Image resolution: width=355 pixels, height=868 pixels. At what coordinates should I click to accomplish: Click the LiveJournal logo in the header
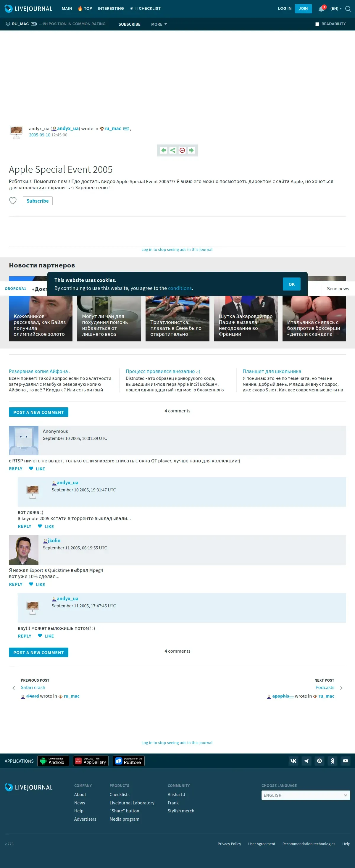29,9
